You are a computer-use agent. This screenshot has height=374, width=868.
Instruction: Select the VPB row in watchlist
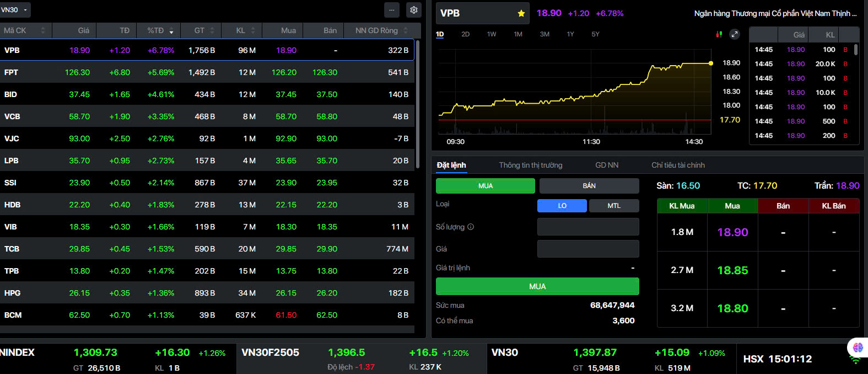[x=207, y=50]
